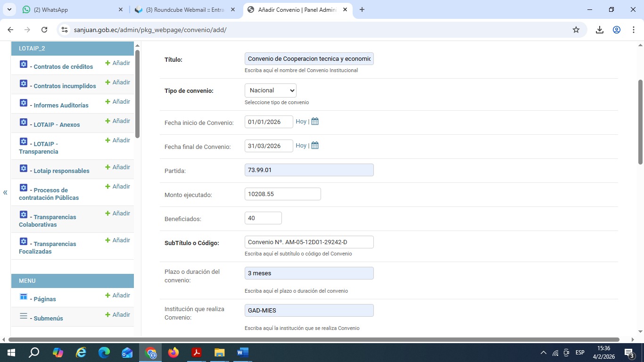
Task: Open calendar icon for Fecha final de Convenio
Action: point(315,146)
